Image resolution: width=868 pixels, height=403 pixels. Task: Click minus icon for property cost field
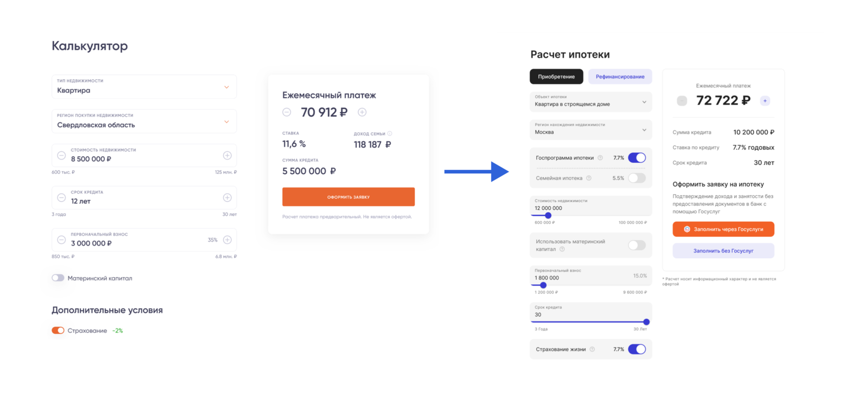(61, 156)
